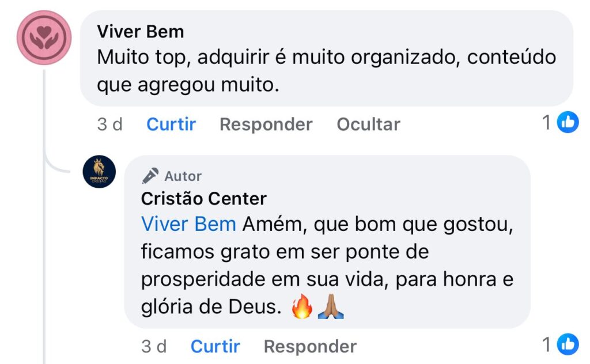Click the fire emoji in the reply
This screenshot has width=590, height=364.
click(x=302, y=308)
